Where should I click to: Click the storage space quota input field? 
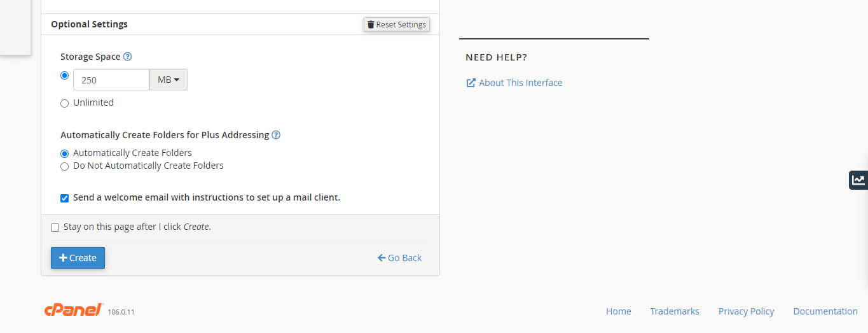[x=111, y=80]
